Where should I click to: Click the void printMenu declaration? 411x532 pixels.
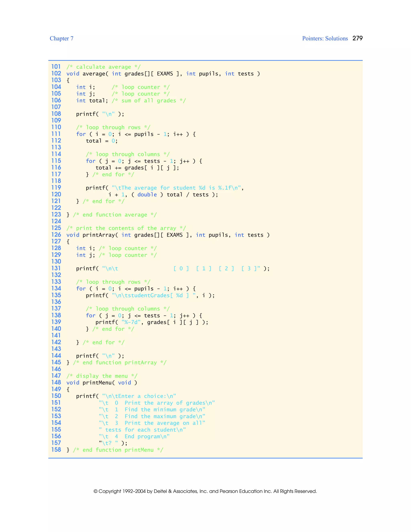click(x=102, y=383)
